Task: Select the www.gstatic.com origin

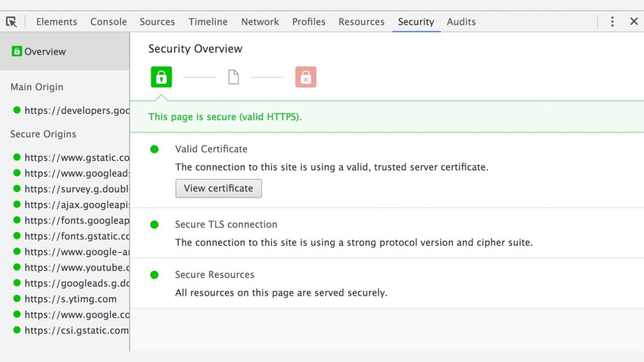Action: coord(75,157)
